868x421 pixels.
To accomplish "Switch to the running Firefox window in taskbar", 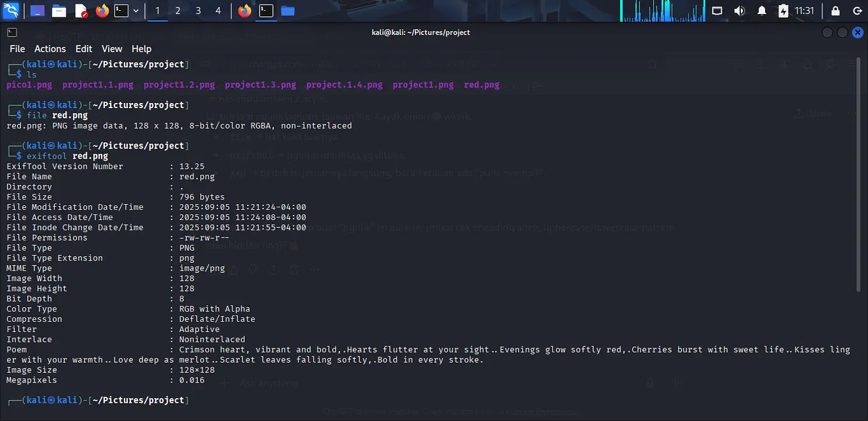I will click(x=244, y=10).
